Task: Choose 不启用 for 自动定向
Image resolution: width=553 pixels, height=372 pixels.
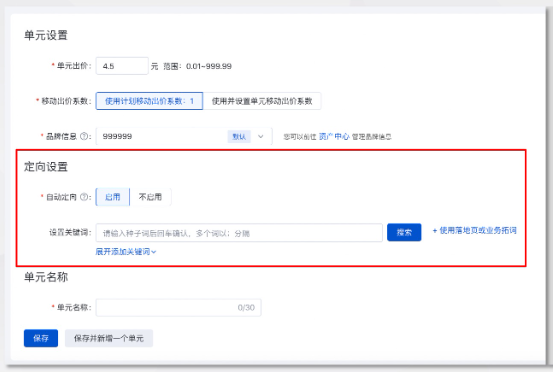Action: (x=150, y=197)
